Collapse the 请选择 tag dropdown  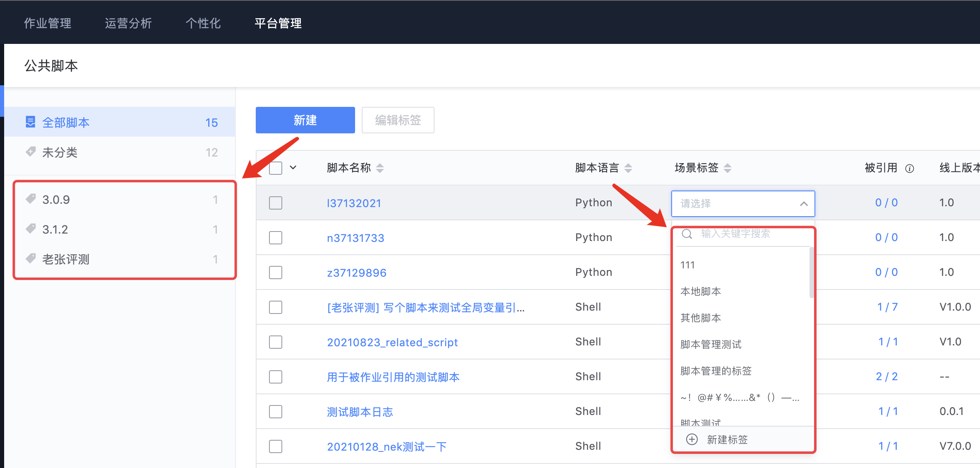[804, 204]
